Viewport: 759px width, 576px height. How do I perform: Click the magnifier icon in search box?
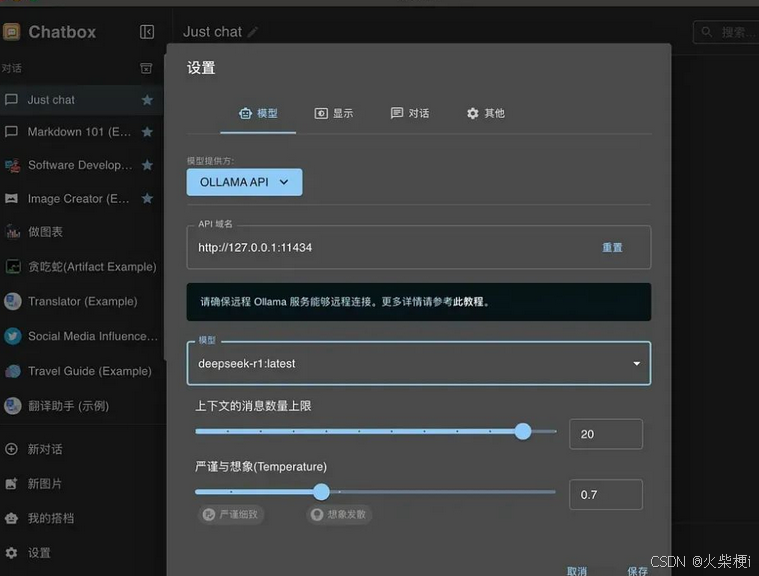707,32
